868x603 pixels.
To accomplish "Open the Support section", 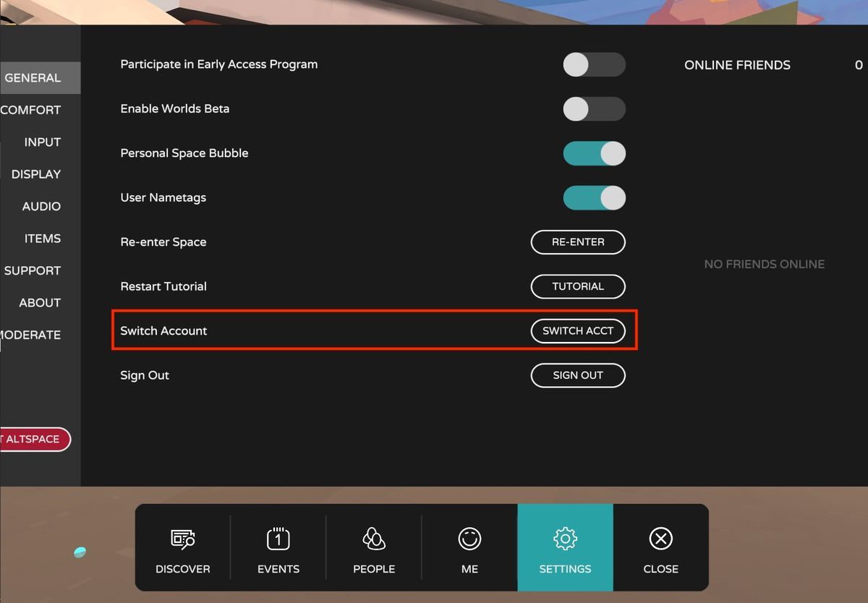I will click(x=32, y=270).
